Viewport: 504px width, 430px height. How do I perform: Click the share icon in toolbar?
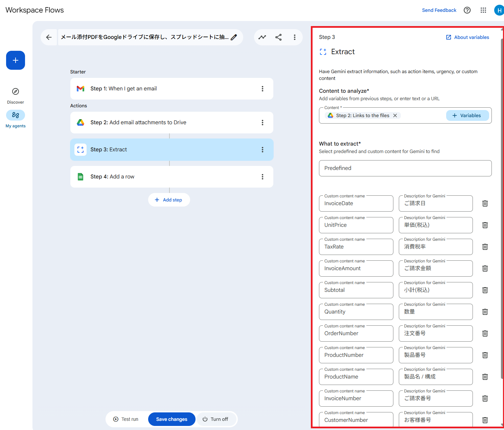[278, 37]
